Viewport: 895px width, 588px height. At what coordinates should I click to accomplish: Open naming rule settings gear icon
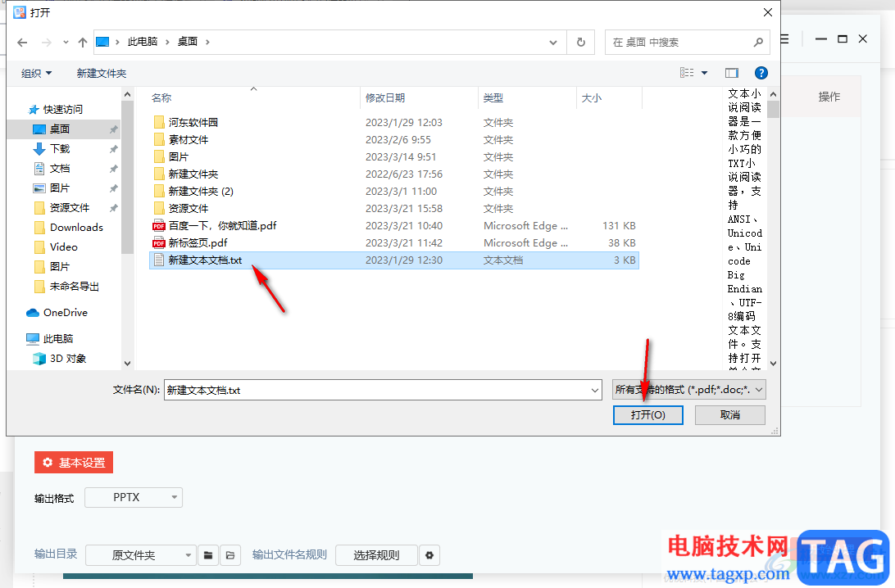click(429, 555)
